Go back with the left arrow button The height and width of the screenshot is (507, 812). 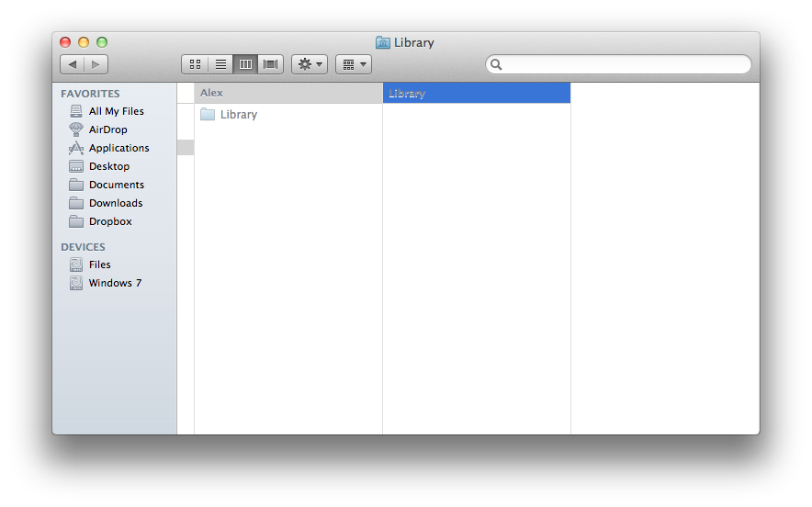(72, 64)
